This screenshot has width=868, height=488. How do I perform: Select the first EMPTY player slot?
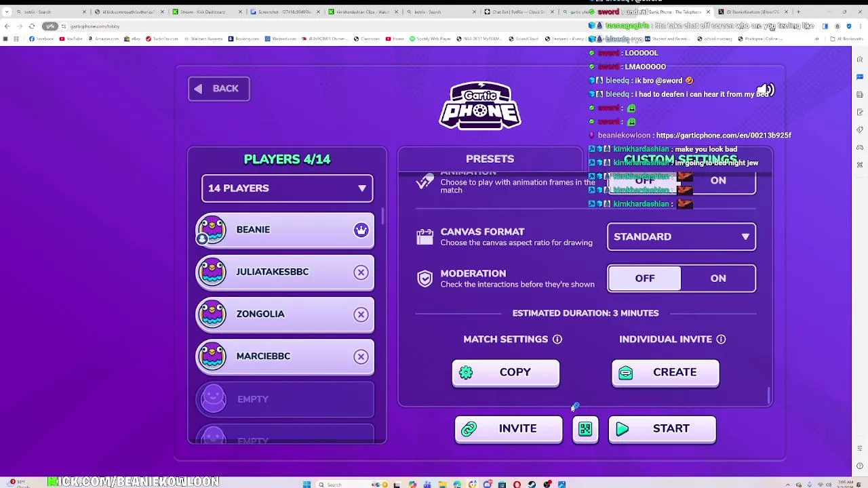[285, 399]
